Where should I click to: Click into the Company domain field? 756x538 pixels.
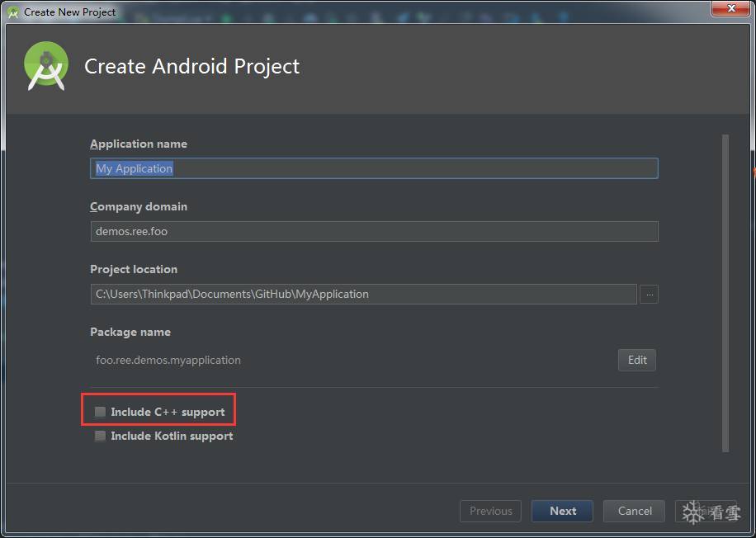coord(374,231)
